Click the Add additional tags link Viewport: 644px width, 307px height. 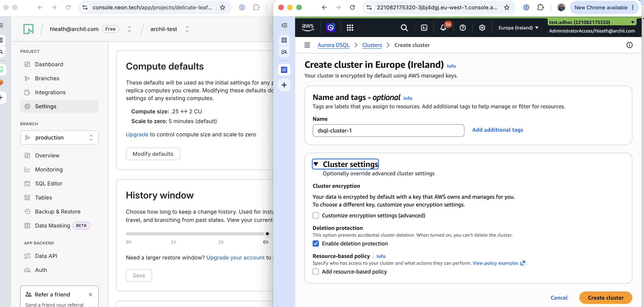coord(497,130)
